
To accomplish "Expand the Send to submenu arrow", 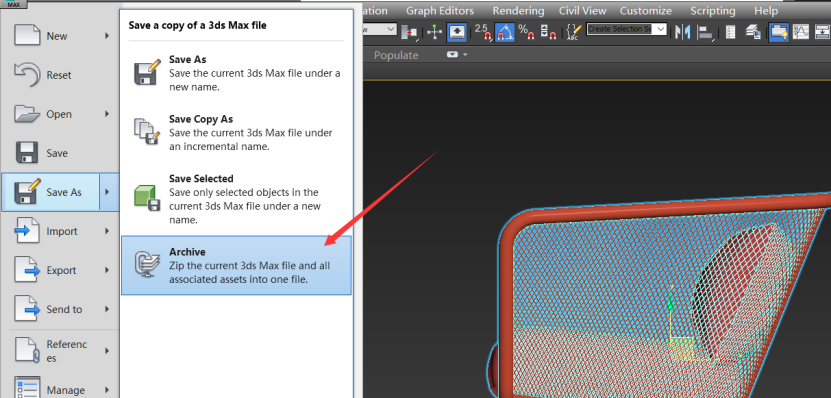I will 107,309.
